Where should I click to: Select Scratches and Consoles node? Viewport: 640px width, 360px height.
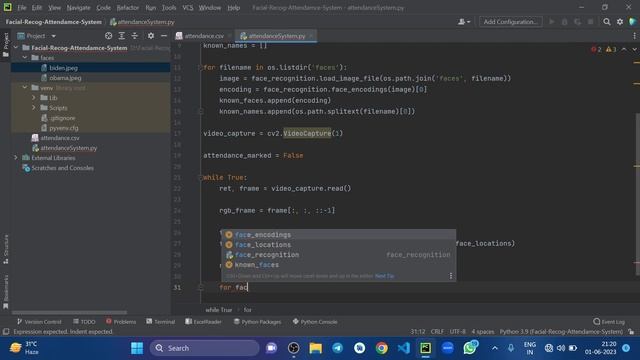pyautogui.click(x=62, y=168)
